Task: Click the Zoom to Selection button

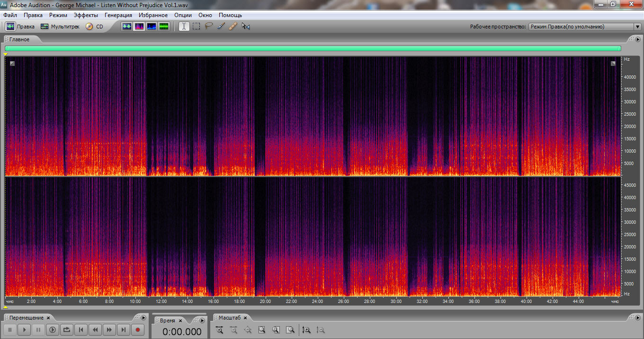Action: (x=262, y=330)
